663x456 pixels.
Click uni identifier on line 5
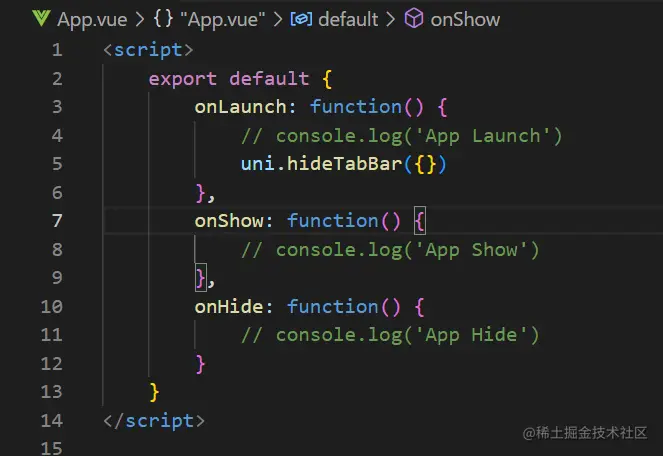point(258,164)
